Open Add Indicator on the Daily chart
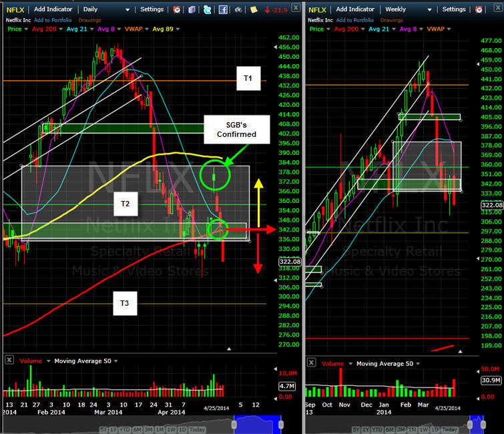This screenshot has width=504, height=434. pos(53,9)
